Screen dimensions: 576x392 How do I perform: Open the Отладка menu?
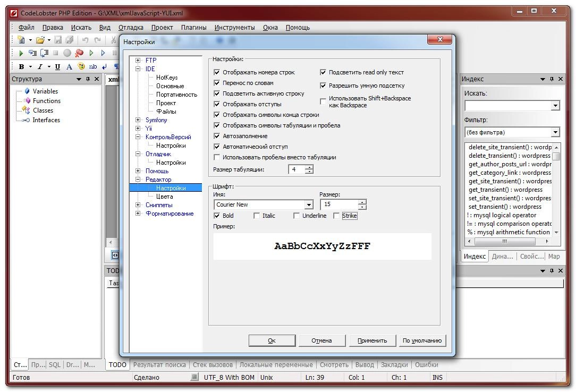pyautogui.click(x=131, y=28)
